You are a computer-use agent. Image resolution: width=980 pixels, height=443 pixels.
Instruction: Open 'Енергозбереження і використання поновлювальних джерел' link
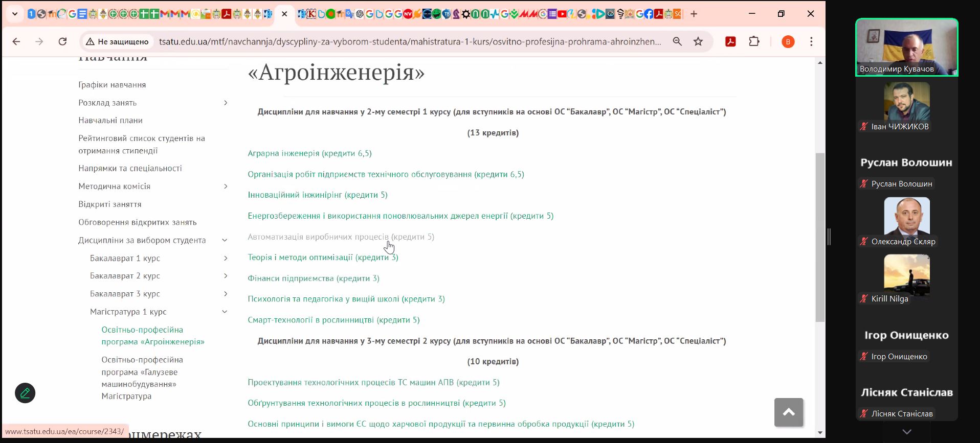tap(400, 216)
